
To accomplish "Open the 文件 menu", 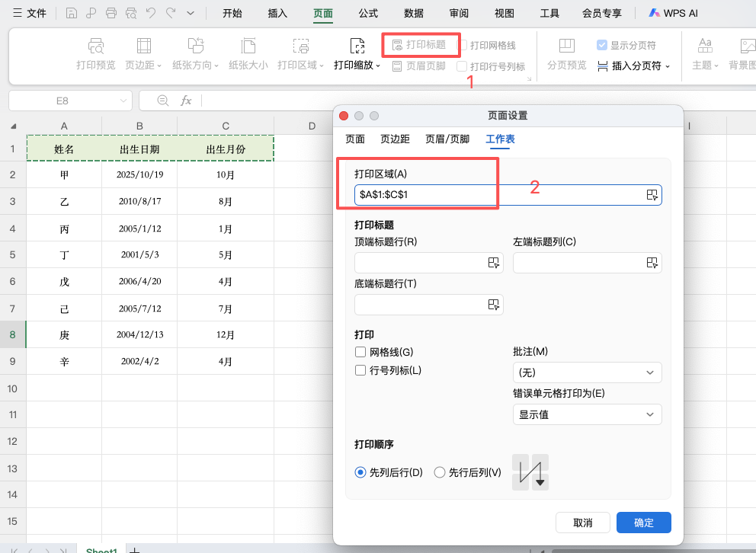I will (30, 13).
